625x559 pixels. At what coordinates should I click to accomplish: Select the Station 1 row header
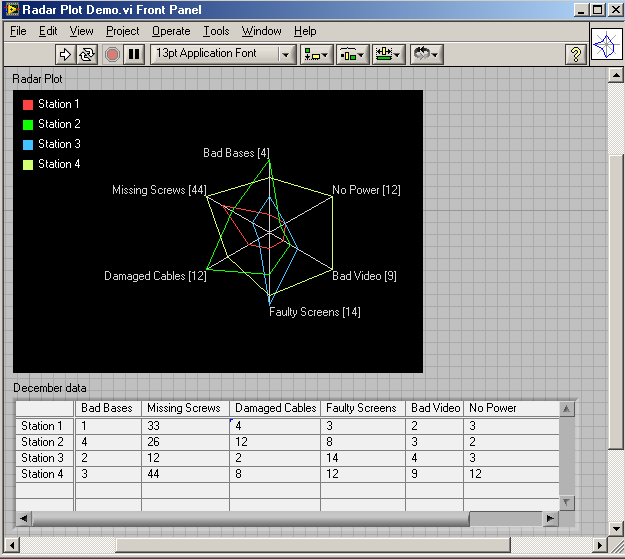pyautogui.click(x=45, y=426)
